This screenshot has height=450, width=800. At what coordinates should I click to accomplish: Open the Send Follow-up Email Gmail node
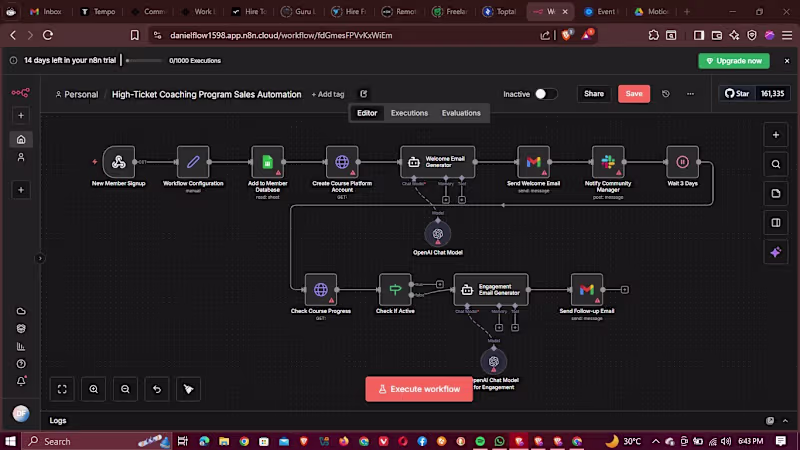[587, 290]
